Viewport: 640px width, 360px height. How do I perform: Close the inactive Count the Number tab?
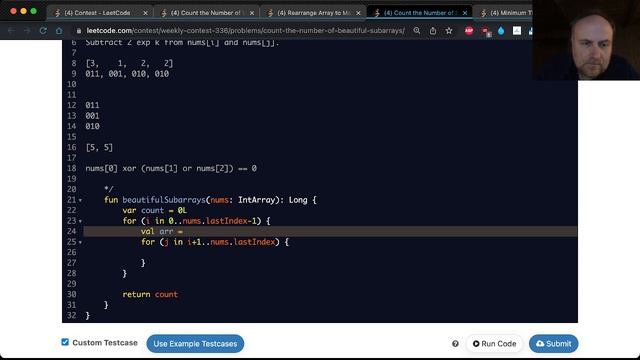[252, 13]
